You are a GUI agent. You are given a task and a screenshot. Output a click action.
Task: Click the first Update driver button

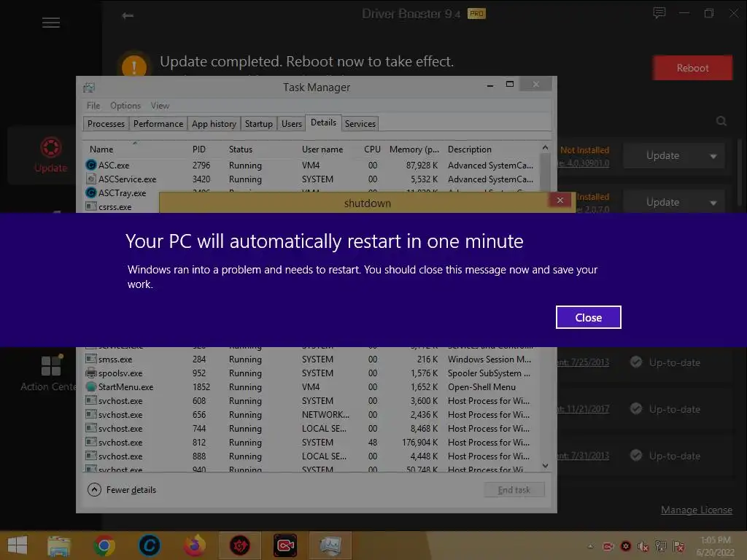tap(662, 155)
